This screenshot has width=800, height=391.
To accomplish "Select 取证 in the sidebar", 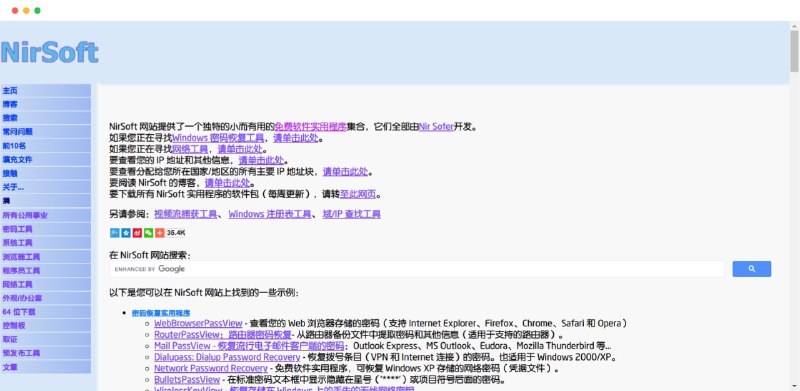I will click(x=46, y=339).
